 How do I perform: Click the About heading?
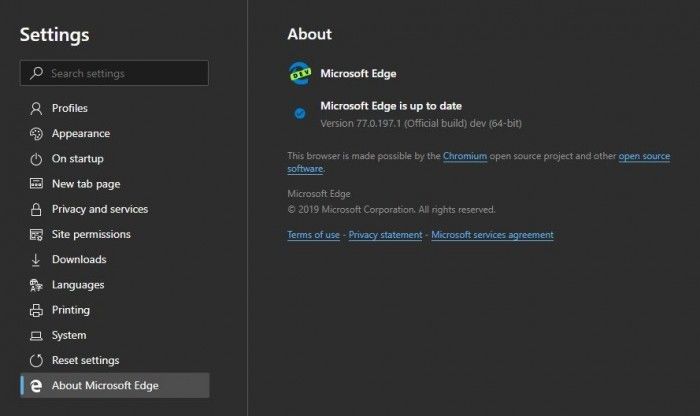point(309,34)
